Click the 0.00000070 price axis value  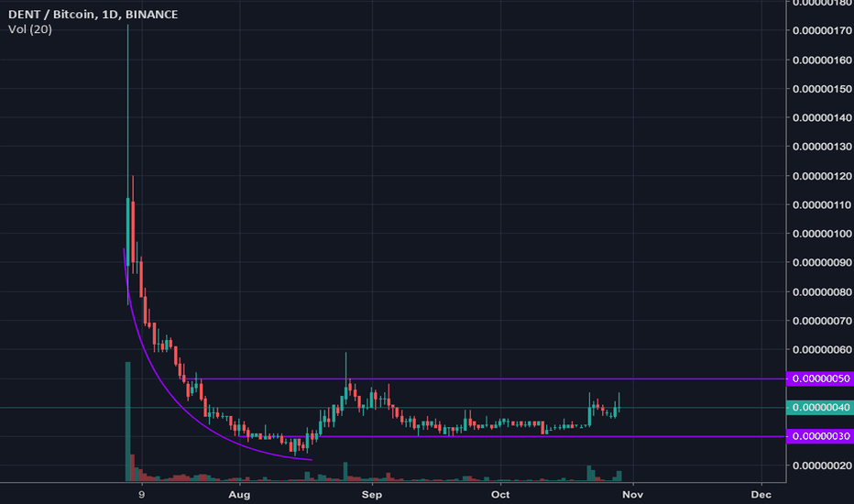point(822,321)
